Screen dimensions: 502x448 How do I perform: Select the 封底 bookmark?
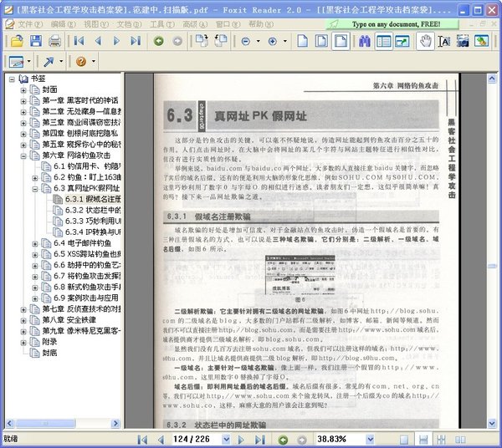49,353
